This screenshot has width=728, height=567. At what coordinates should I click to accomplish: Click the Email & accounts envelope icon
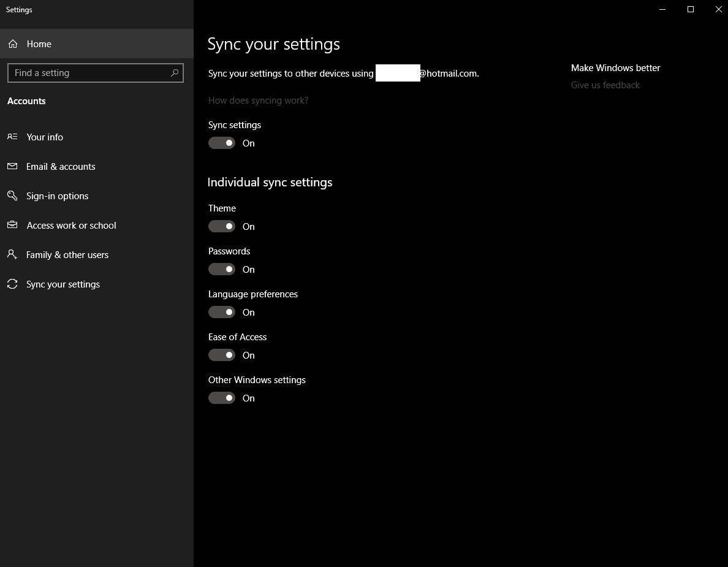pyautogui.click(x=12, y=166)
